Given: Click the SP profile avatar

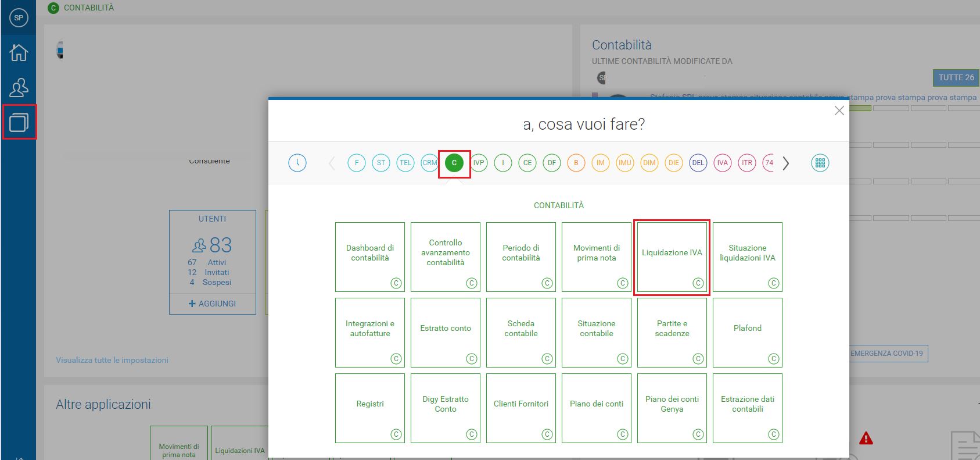Looking at the screenshot, I should point(19,17).
